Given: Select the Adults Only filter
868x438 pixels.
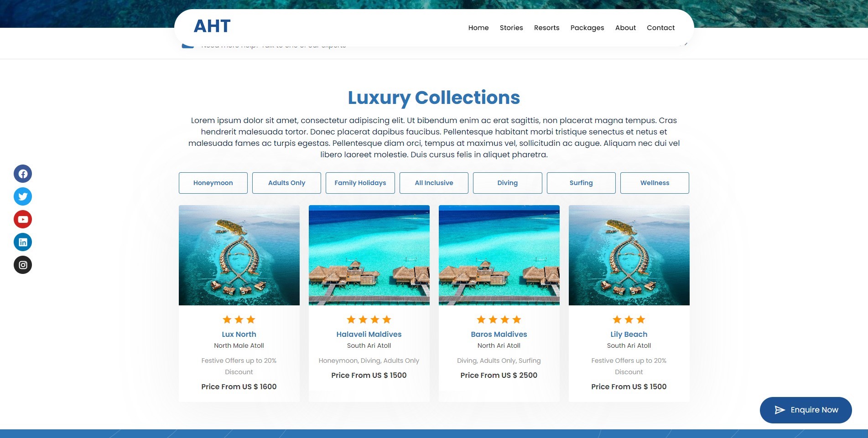Looking at the screenshot, I should pos(286,183).
